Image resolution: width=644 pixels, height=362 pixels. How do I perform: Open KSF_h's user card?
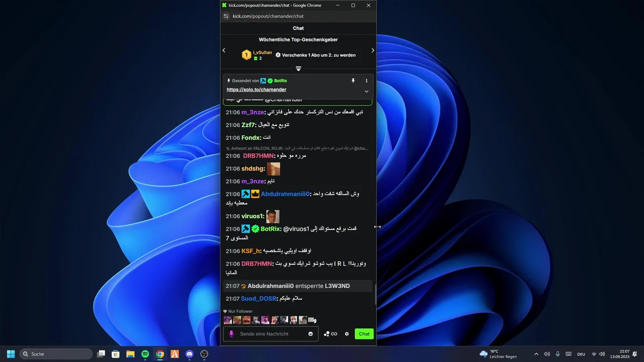251,251
